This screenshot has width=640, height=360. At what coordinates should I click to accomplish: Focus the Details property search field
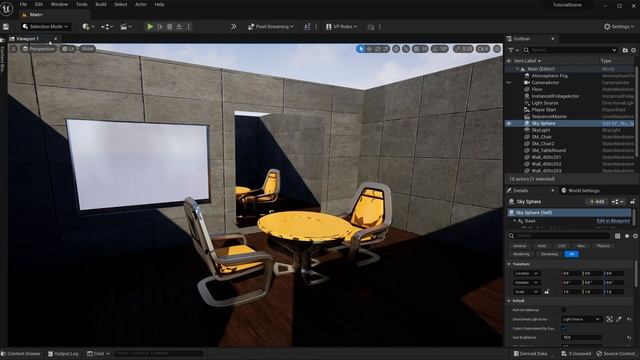pyautogui.click(x=560, y=236)
